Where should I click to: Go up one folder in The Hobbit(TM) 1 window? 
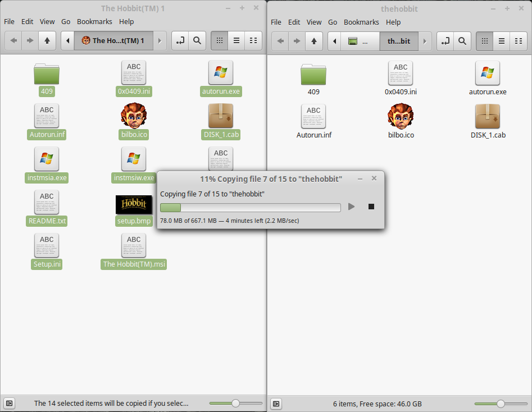(47, 40)
